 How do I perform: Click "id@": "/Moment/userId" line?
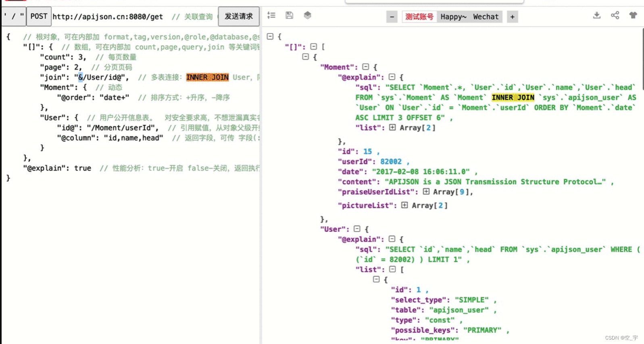[x=108, y=128]
